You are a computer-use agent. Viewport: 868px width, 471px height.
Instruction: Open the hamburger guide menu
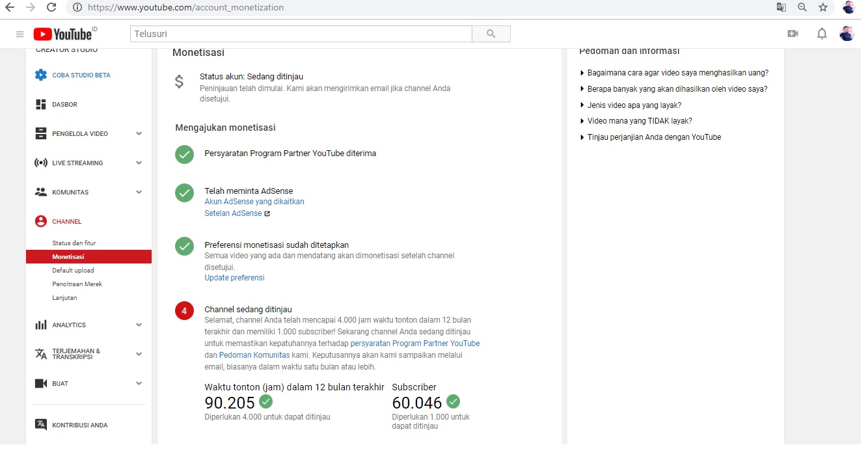click(x=20, y=34)
